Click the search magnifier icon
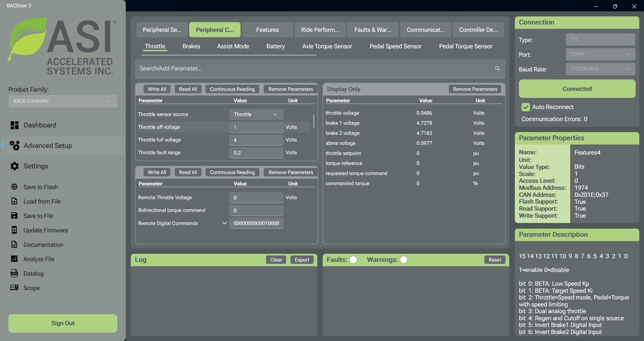The height and width of the screenshot is (341, 644). pos(497,68)
